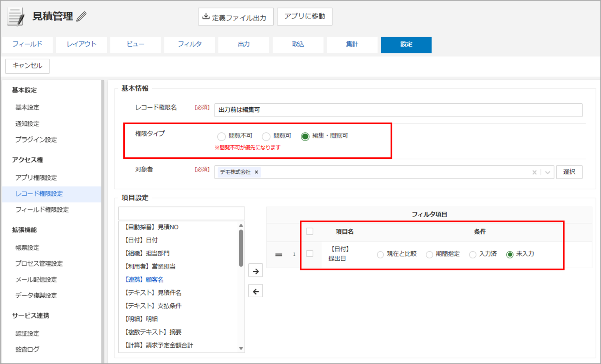601x364 pixels.
Task: Switch to the レイアウト tab
Action: pos(81,44)
